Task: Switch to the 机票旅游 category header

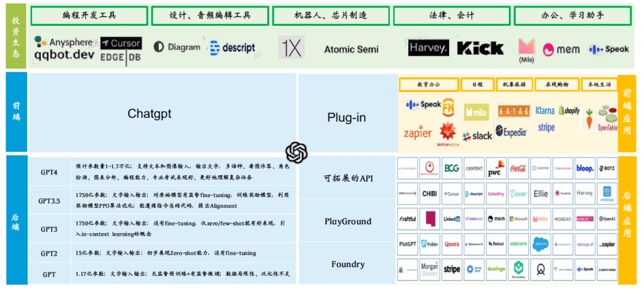Action: 514,84
